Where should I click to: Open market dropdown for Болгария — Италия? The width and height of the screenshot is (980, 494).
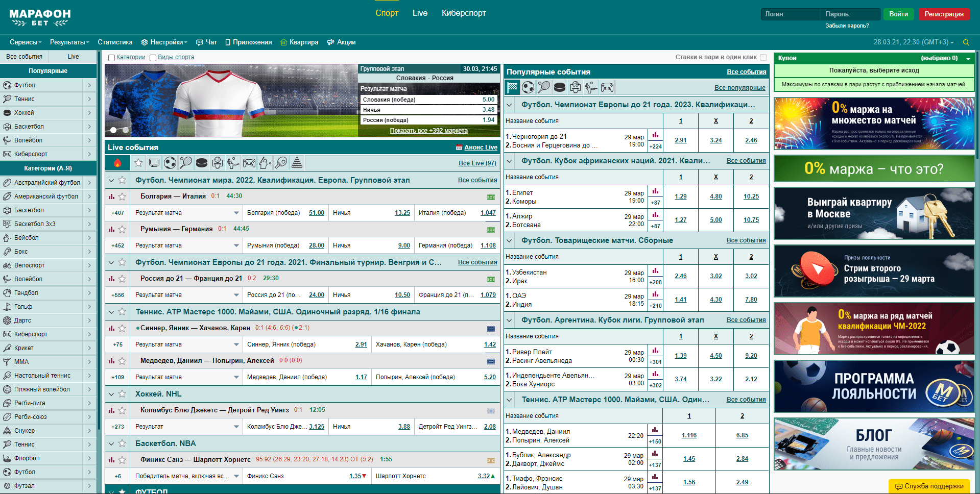pos(236,213)
